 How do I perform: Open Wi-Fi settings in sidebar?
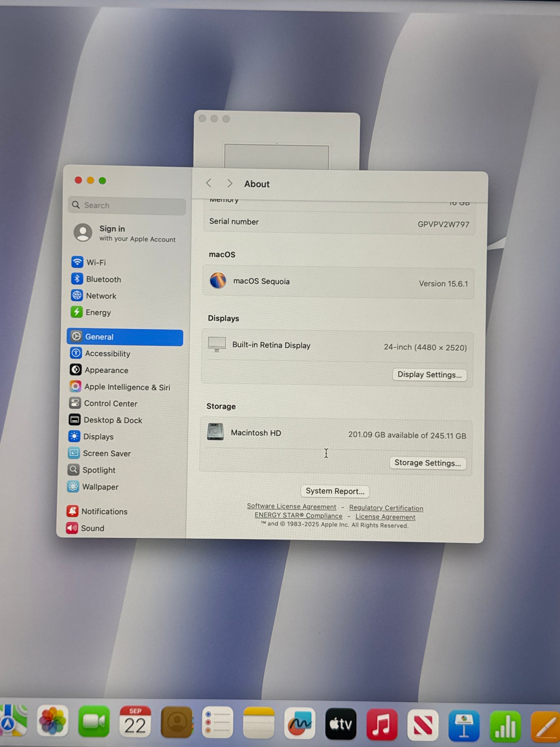[96, 262]
